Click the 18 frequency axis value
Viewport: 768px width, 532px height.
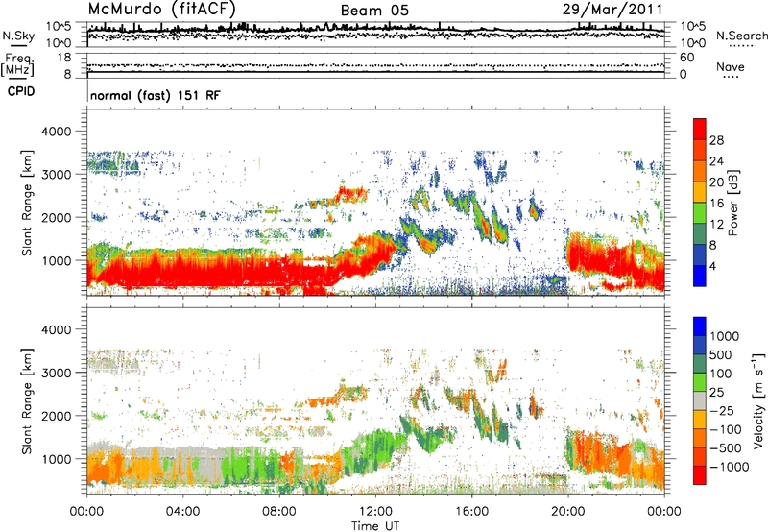[x=64, y=58]
